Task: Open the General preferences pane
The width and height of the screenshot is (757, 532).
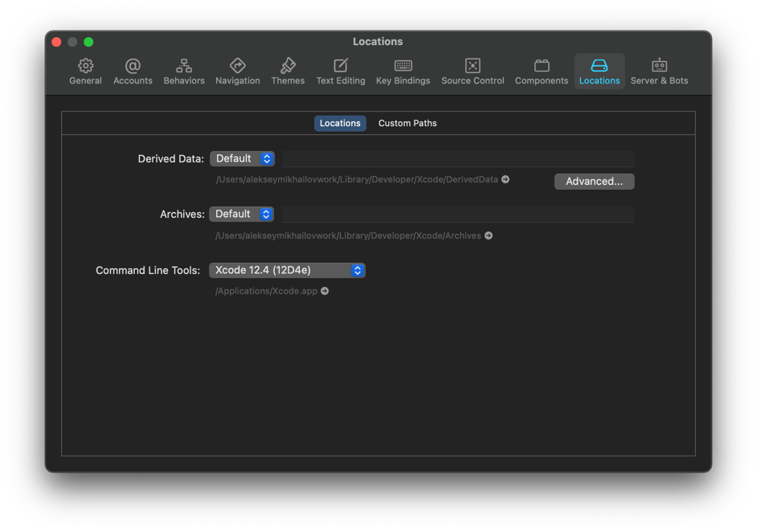Action: click(85, 72)
